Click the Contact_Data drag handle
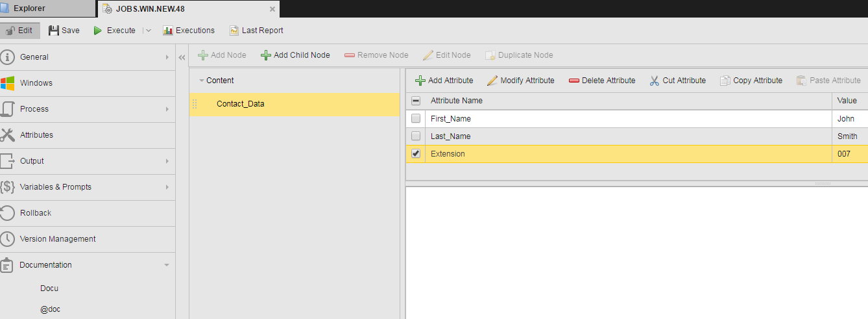This screenshot has width=868, height=319. pyautogui.click(x=195, y=104)
